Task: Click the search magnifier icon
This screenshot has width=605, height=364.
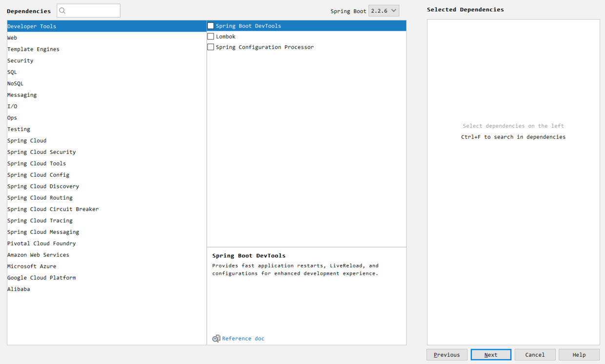Action: coord(62,11)
